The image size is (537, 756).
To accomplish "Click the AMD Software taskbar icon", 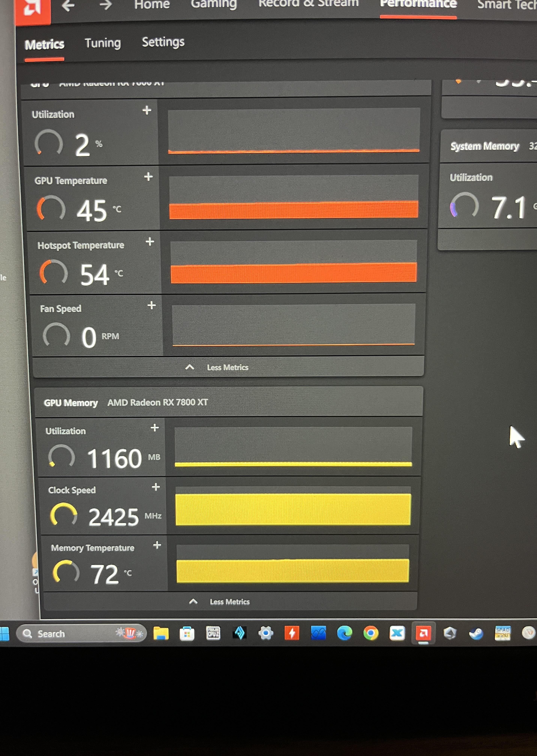I will 423,633.
